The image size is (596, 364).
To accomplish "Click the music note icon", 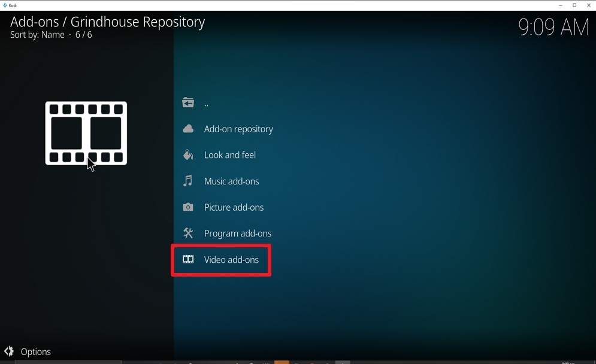I will 187,180.
